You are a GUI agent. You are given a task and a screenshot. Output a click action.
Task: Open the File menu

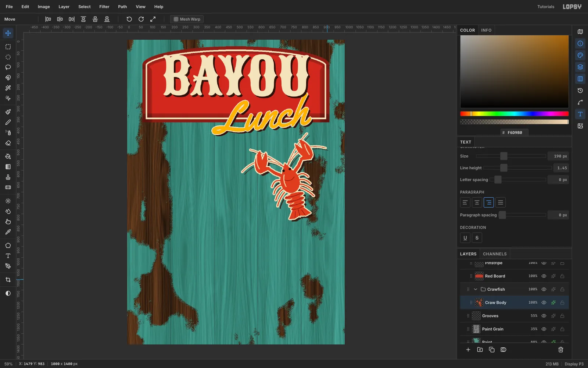tap(9, 7)
